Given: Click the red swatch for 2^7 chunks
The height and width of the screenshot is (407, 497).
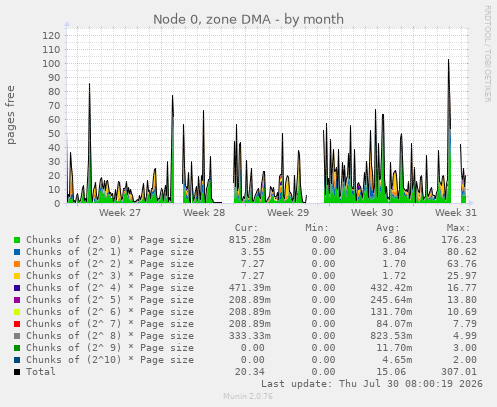Looking at the screenshot, I should pyautogui.click(x=17, y=324).
